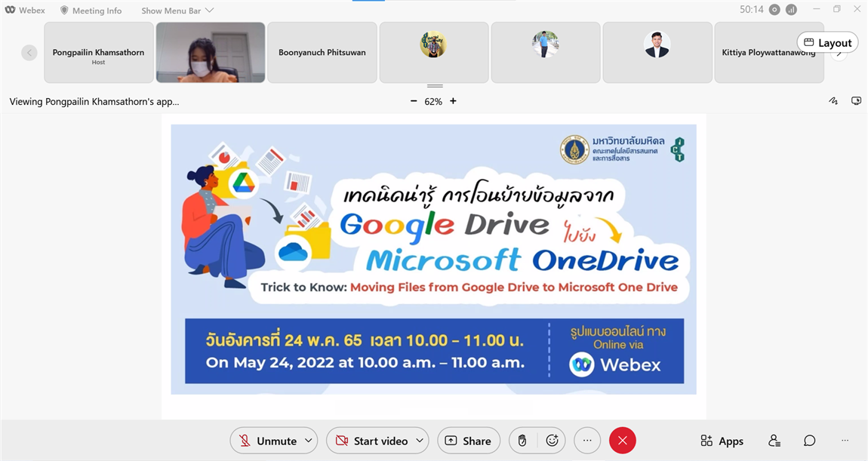Screen dimensions: 868x461
Task: Click the annotate pen icon
Action: (833, 101)
